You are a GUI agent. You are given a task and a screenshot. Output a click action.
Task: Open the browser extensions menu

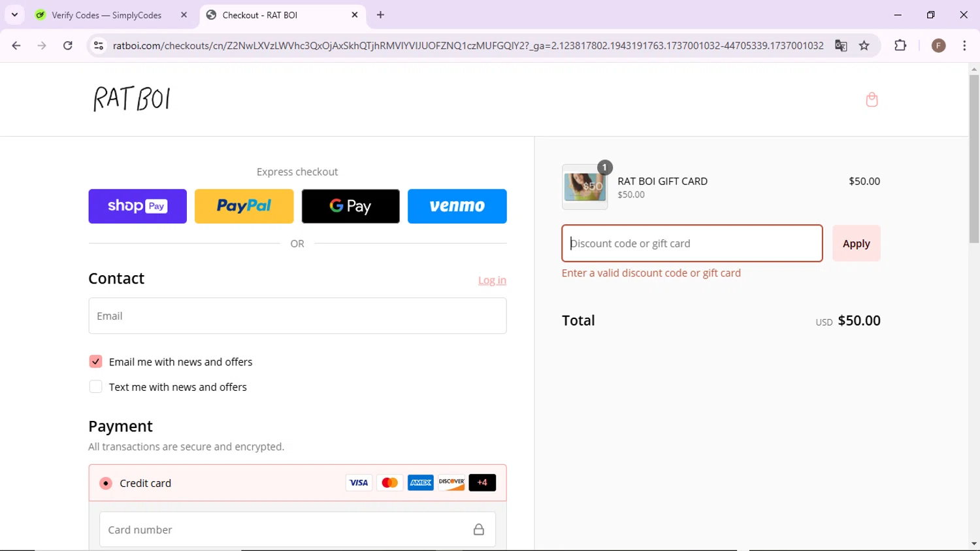(900, 46)
